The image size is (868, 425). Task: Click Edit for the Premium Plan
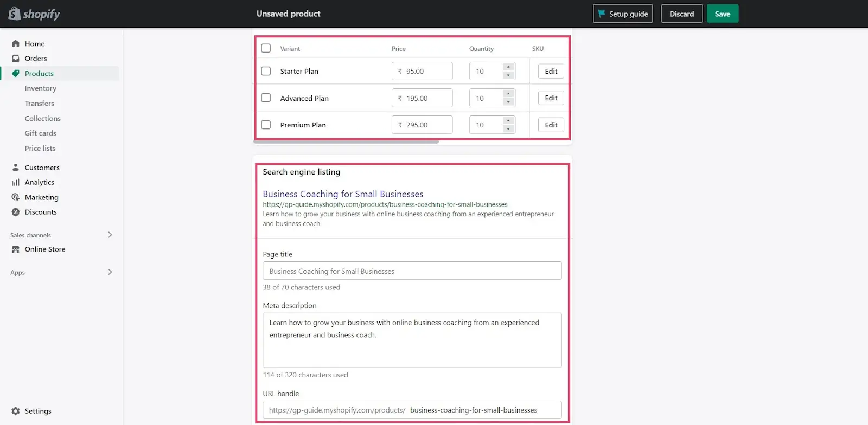coord(551,125)
